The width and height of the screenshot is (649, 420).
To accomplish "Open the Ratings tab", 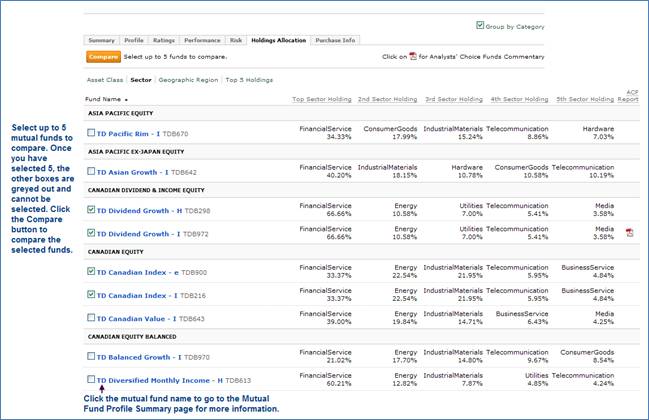I will coord(163,40).
